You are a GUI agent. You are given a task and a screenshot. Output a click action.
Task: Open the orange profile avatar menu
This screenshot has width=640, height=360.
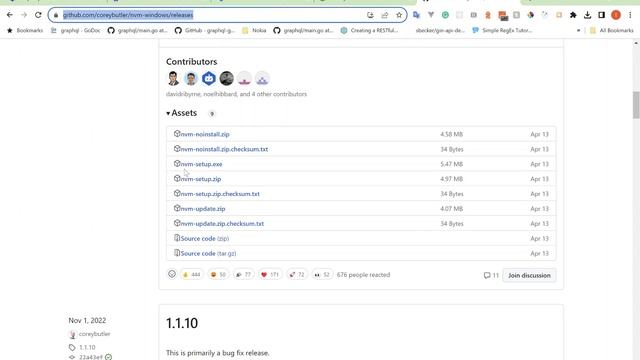coord(616,15)
